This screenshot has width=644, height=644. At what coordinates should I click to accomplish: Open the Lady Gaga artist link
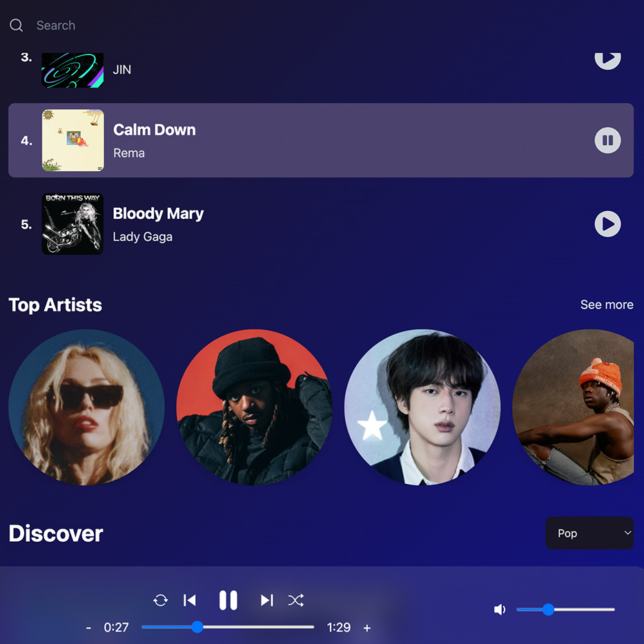click(142, 237)
